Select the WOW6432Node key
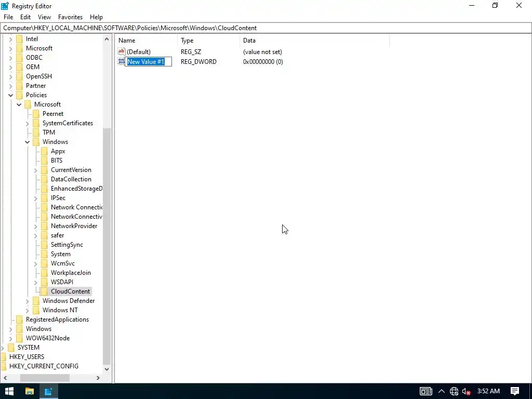 pos(48,338)
